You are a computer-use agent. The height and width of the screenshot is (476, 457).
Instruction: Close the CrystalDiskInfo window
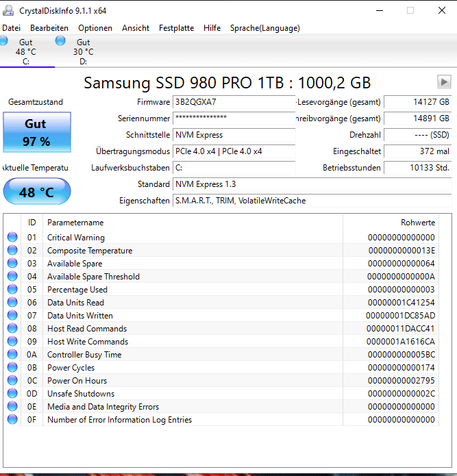point(442,11)
